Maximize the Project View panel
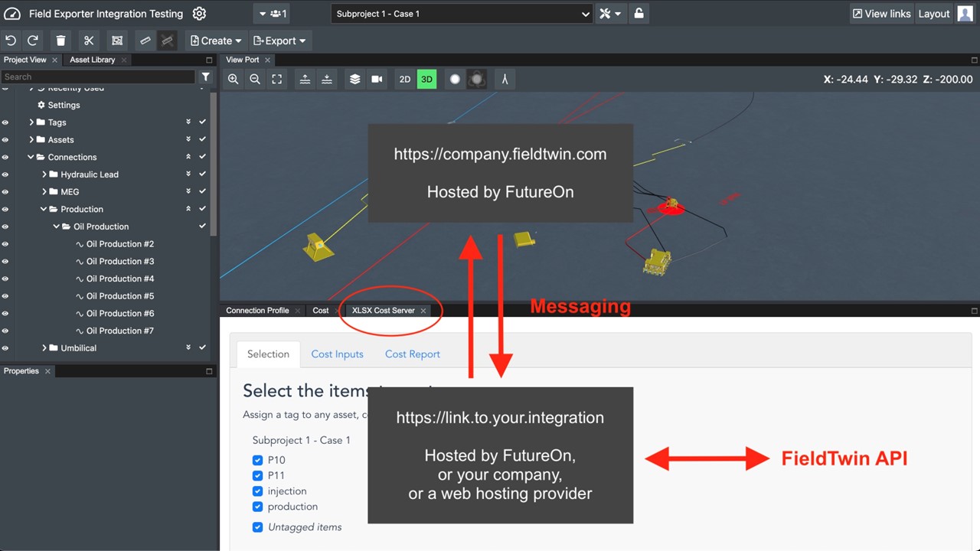The height and width of the screenshot is (551, 980). 209,60
